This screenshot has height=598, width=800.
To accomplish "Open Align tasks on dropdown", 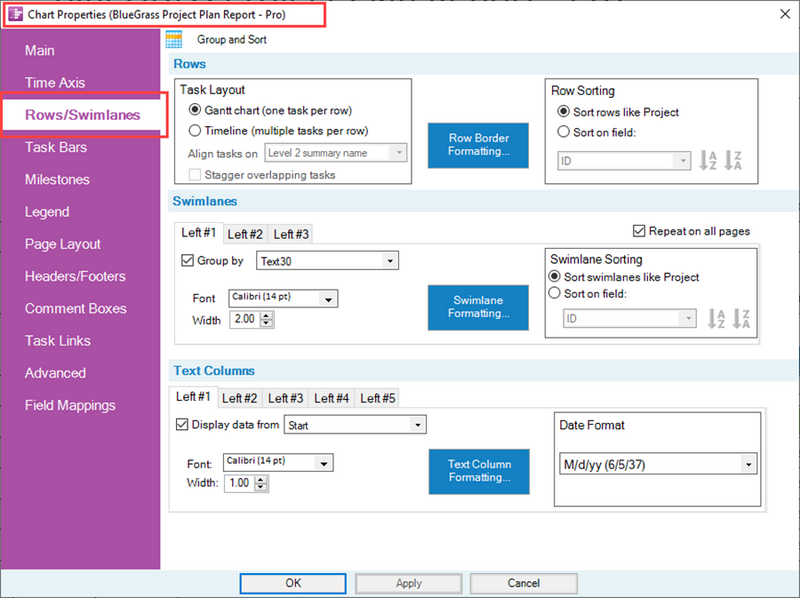I will coord(336,153).
